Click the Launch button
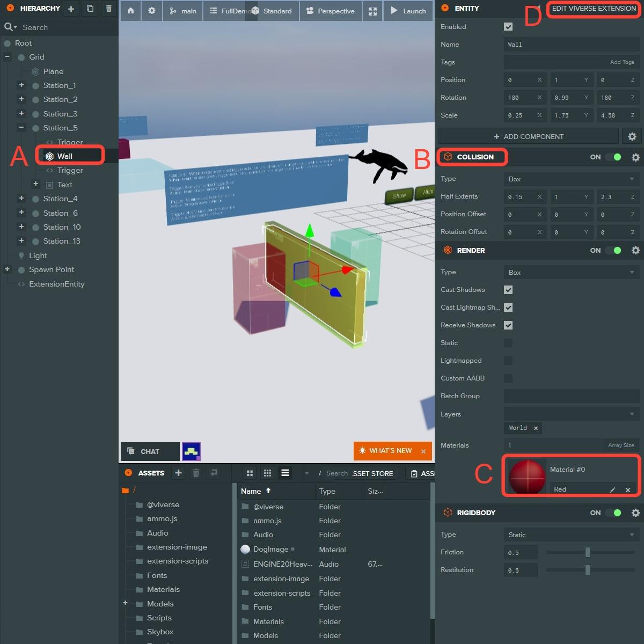 click(408, 11)
